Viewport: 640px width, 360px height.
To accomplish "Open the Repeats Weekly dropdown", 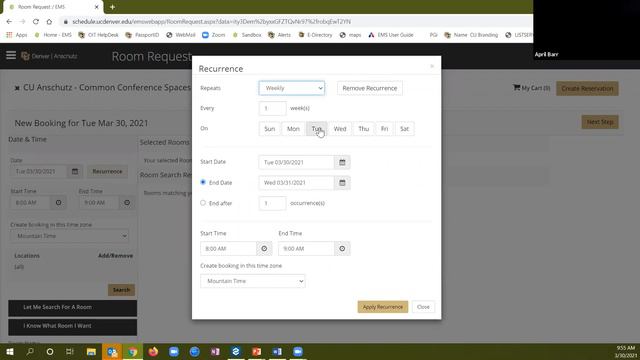I will tap(291, 88).
